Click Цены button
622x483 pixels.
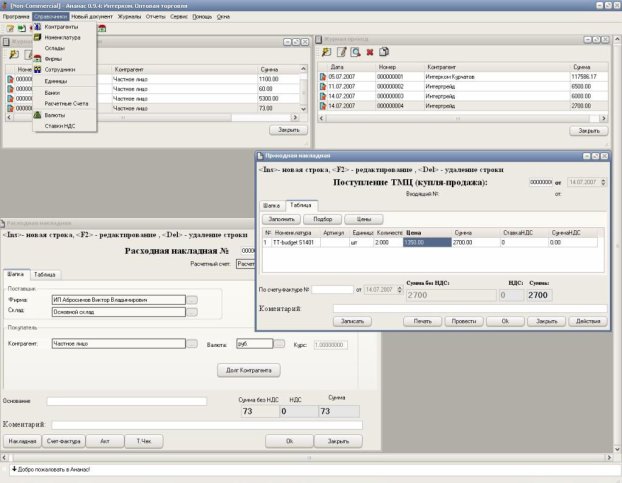pos(364,219)
